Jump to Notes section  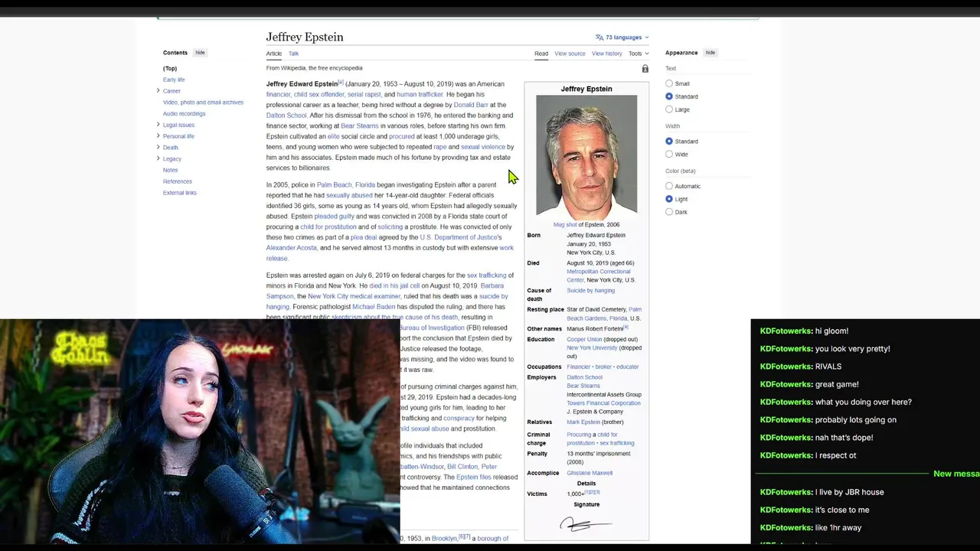pos(170,170)
